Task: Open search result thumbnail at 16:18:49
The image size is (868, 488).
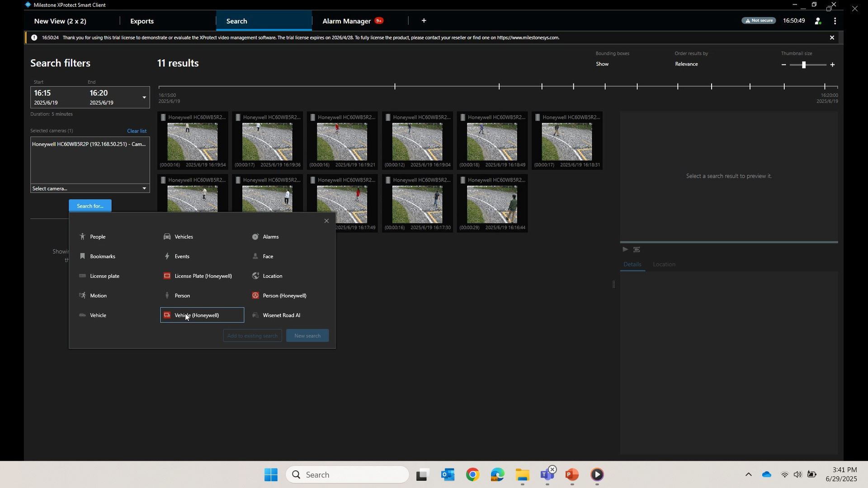Action: click(x=492, y=141)
